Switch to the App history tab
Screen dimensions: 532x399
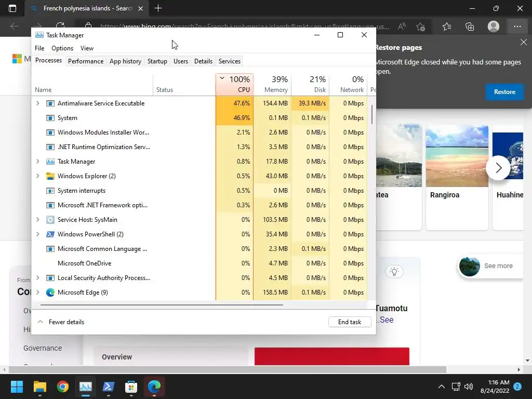point(125,61)
